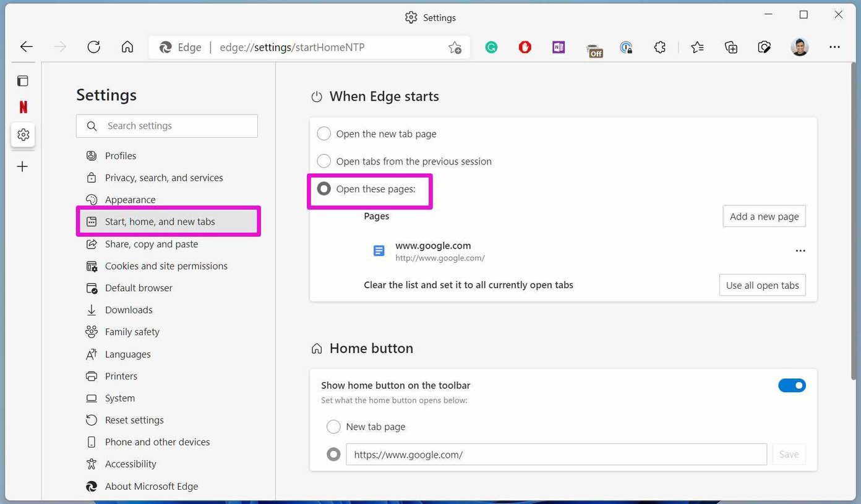
Task: Click the Grammarly extension icon
Action: point(491,47)
